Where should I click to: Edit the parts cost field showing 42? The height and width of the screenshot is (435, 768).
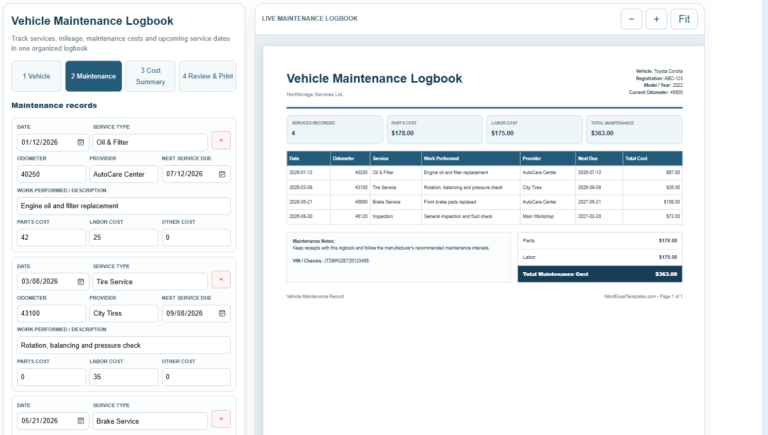51,237
